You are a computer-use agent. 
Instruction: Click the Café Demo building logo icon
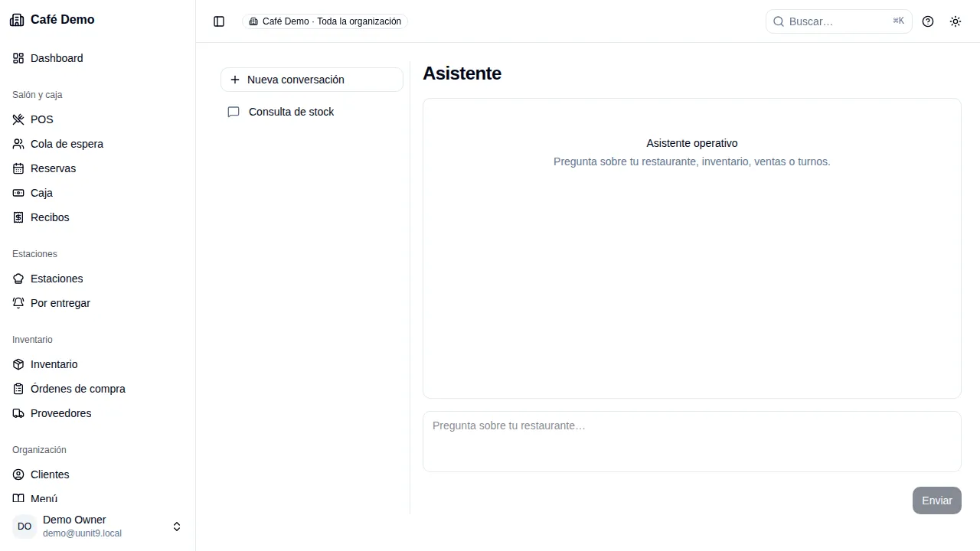click(x=17, y=20)
